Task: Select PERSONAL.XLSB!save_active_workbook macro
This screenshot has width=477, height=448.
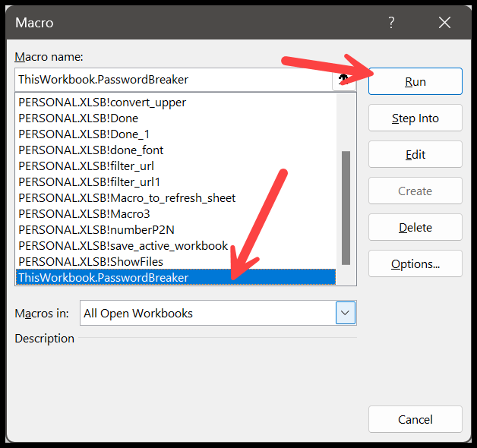Action: pos(175,246)
